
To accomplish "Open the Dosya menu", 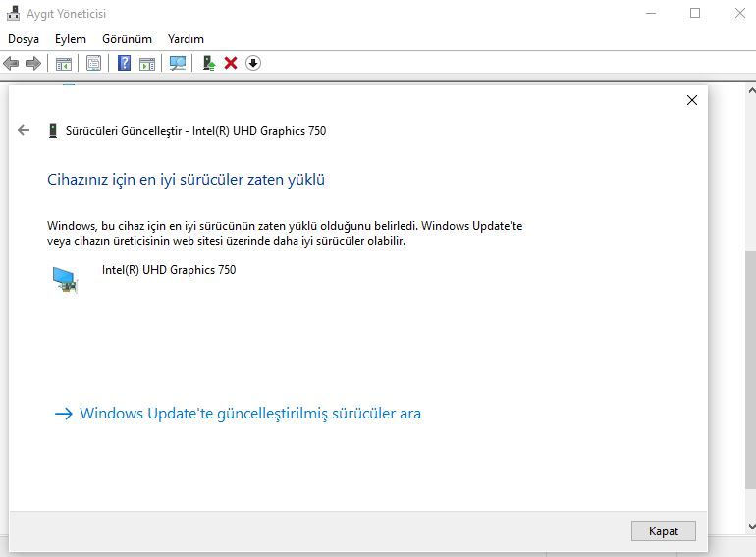I will click(x=24, y=39).
